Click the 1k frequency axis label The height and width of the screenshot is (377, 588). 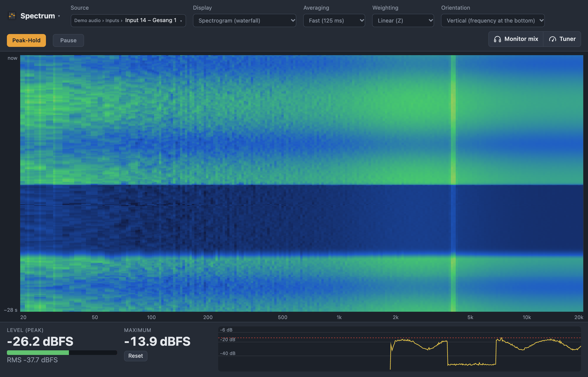[339, 317]
